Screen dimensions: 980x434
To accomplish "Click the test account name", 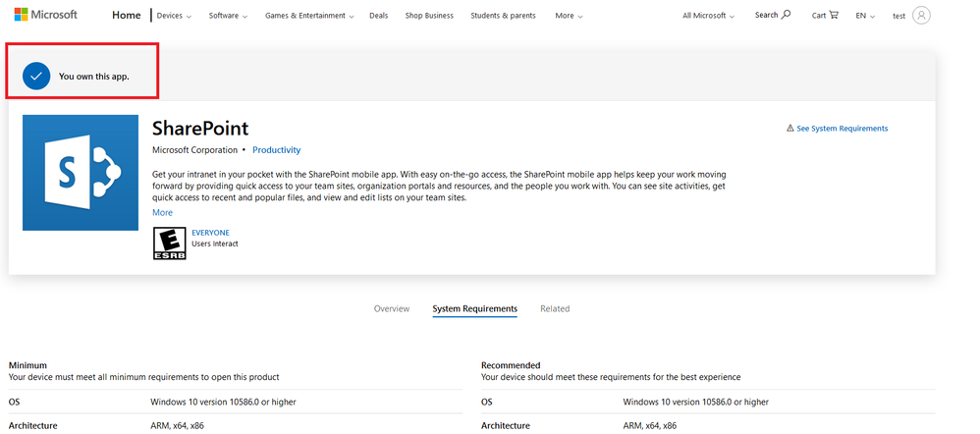I will coord(898,17).
